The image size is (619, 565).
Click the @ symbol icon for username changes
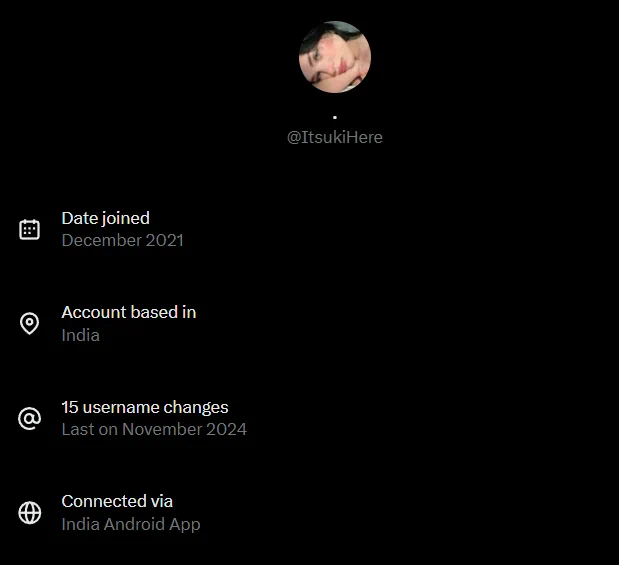pyautogui.click(x=30, y=419)
